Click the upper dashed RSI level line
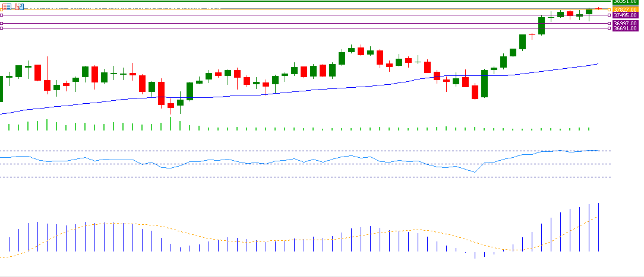 (297, 151)
